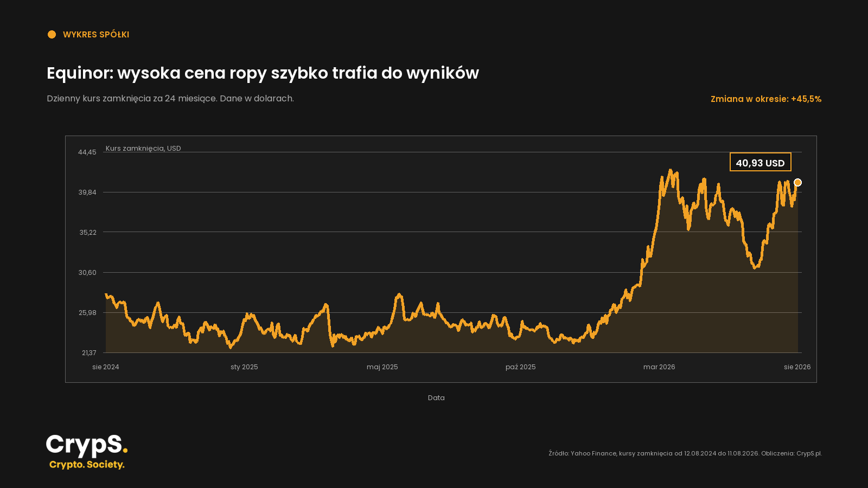Click the x-axis label 'paź 2025'

pos(521,367)
